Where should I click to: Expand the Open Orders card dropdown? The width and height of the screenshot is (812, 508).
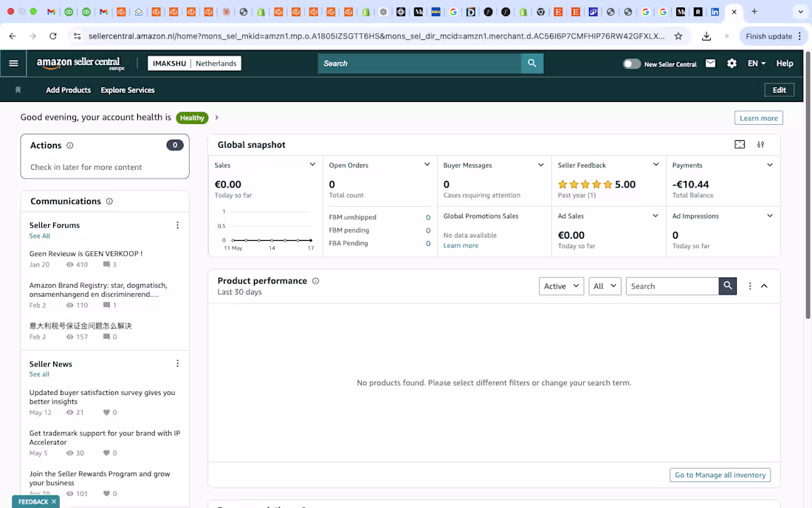[x=427, y=165]
